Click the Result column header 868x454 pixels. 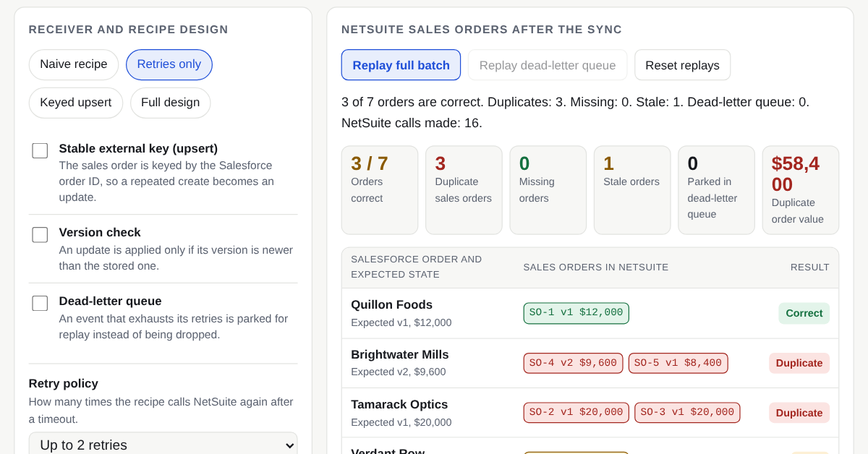(810, 267)
